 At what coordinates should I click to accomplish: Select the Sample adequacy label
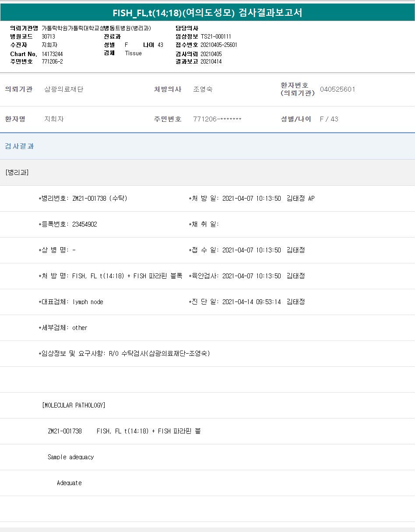tap(70, 457)
